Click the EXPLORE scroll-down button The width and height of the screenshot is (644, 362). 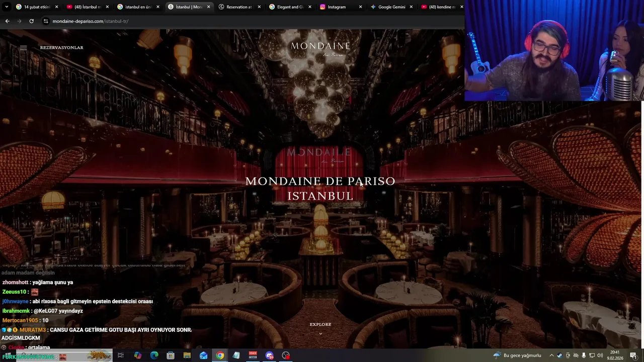click(320, 324)
